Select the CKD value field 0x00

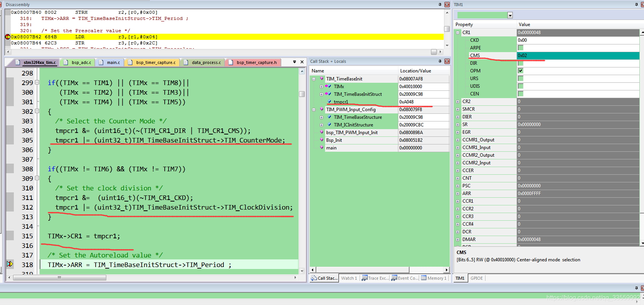[578, 40]
